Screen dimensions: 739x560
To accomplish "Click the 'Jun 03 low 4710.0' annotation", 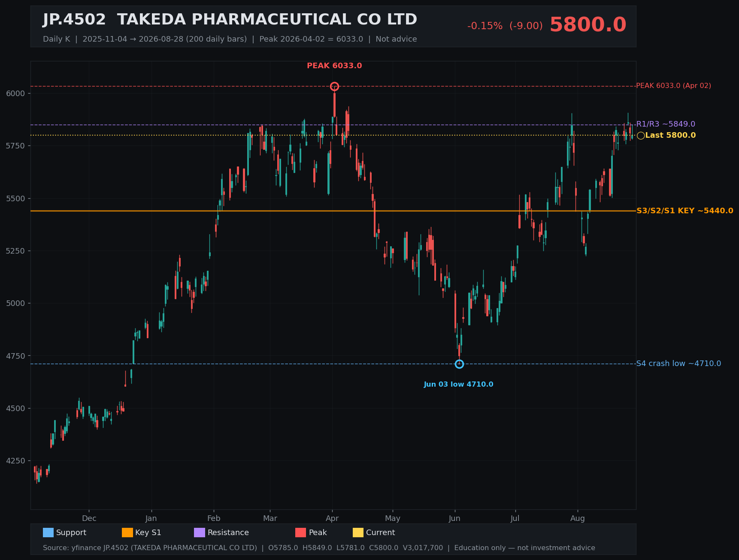I will click(x=458, y=384).
